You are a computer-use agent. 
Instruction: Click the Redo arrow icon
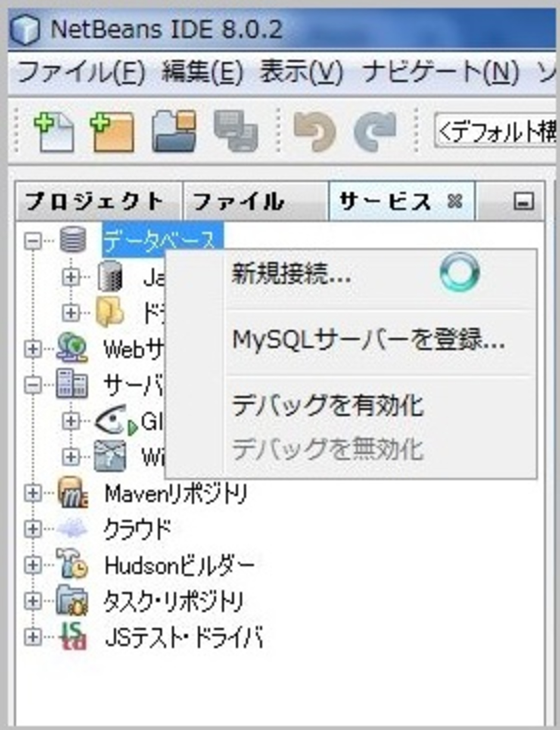[x=375, y=132]
